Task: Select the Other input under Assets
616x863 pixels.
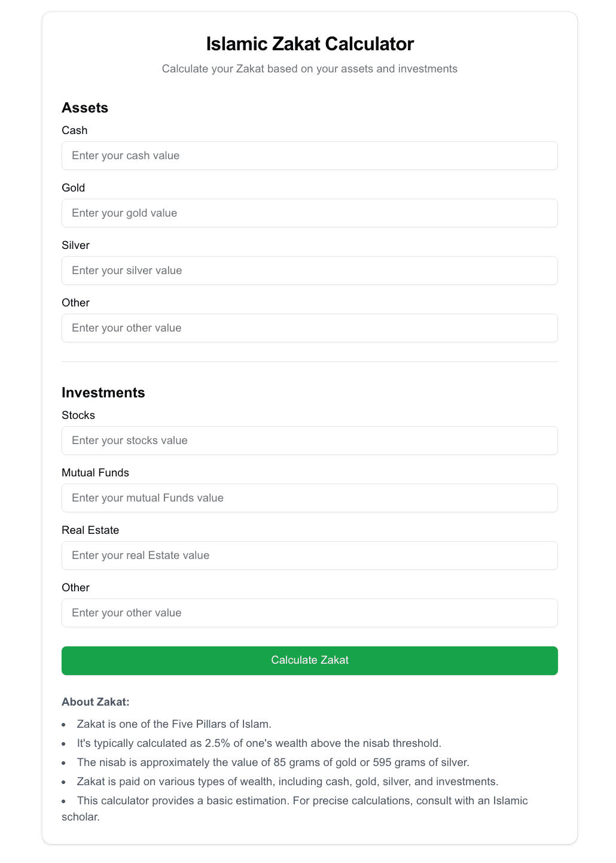Action: pos(309,328)
